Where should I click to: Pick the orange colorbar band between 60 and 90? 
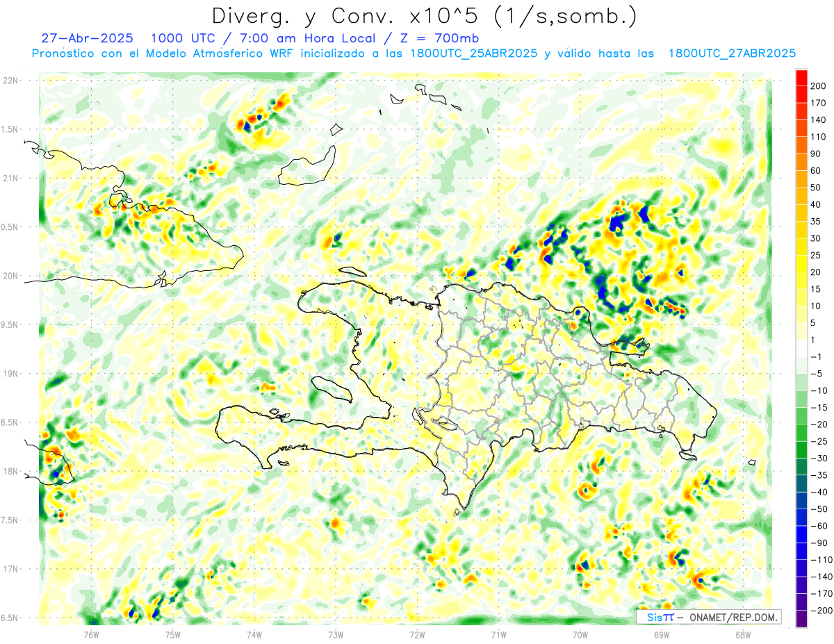(x=802, y=163)
